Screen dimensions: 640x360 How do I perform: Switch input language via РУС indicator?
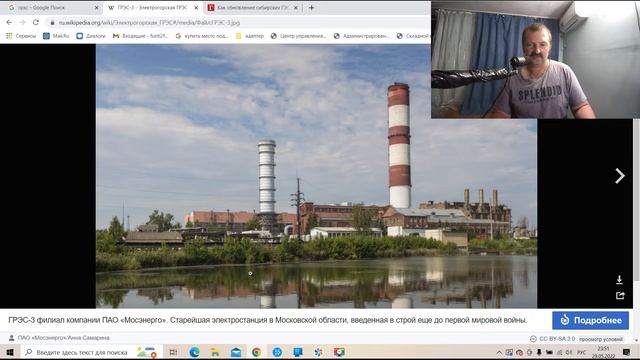(x=582, y=352)
